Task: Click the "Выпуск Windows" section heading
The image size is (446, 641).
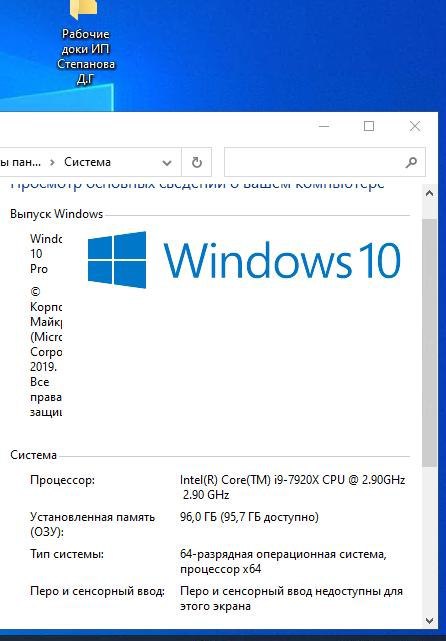Action: [x=56, y=214]
